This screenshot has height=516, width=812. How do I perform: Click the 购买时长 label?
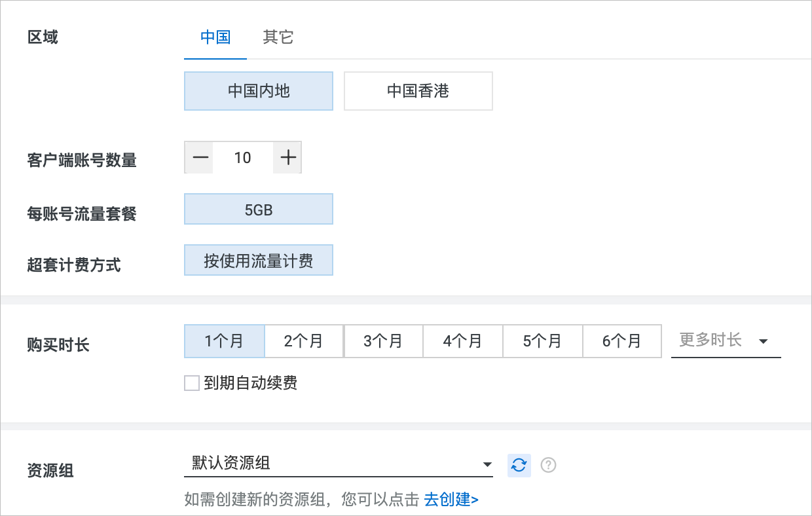[58, 346]
